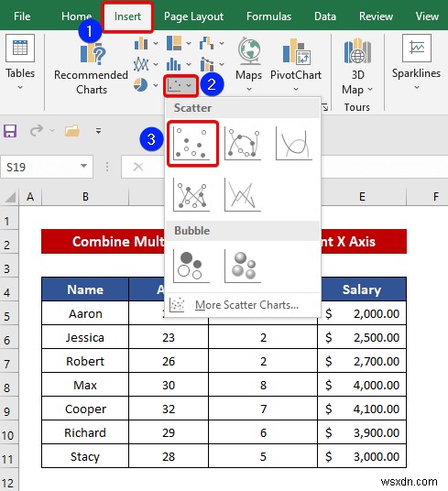Image resolution: width=448 pixels, height=491 pixels.
Task: Open the charts group dialog launcher
Action: (x=325, y=107)
